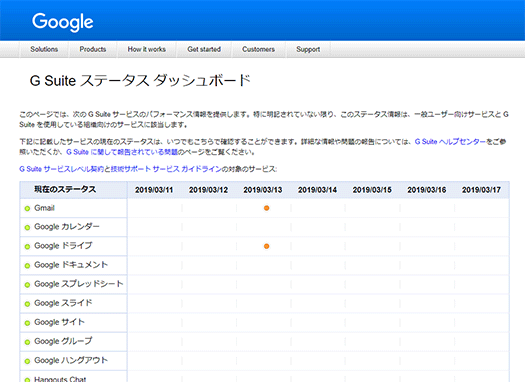525x382 pixels.
Task: Click the 2019/03/13 date header
Action: click(x=263, y=190)
